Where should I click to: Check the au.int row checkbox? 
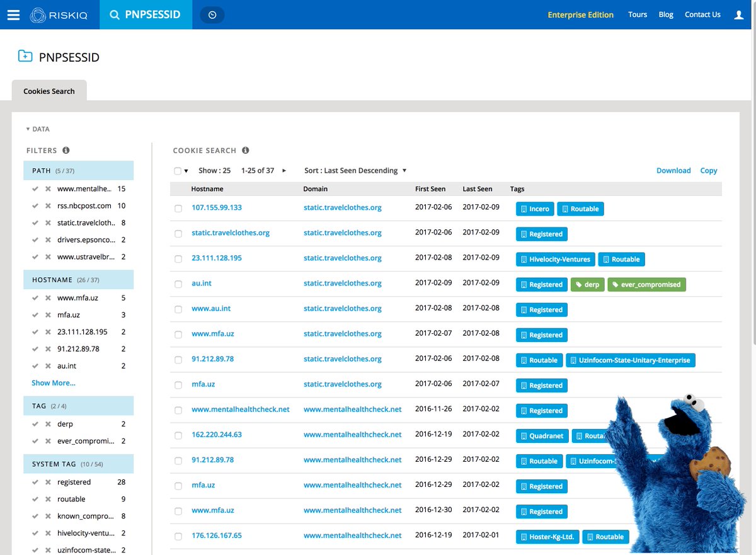point(178,284)
